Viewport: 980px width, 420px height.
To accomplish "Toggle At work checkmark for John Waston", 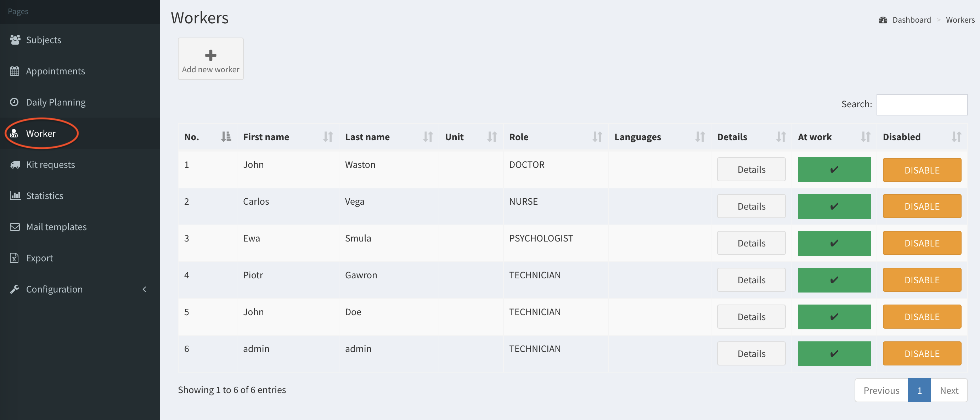I will 834,170.
